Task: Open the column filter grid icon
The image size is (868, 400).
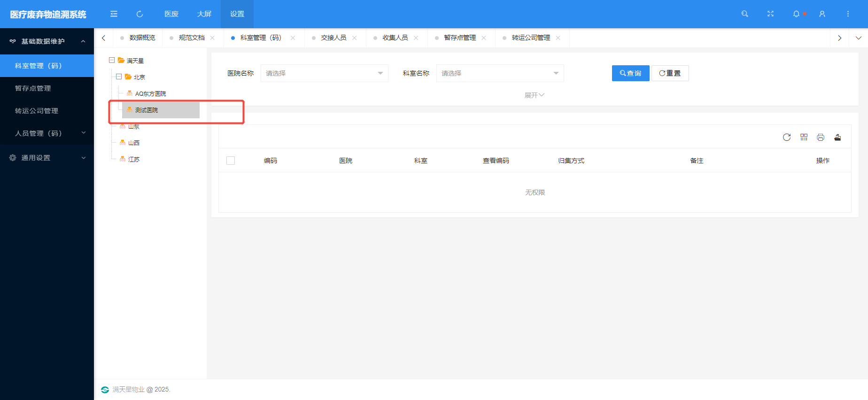Action: click(x=804, y=137)
